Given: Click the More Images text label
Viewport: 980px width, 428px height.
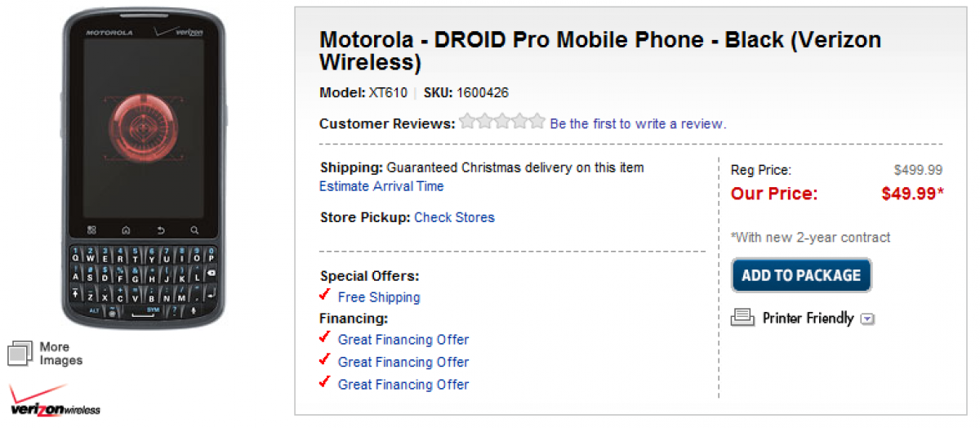Looking at the screenshot, I should click(x=61, y=353).
